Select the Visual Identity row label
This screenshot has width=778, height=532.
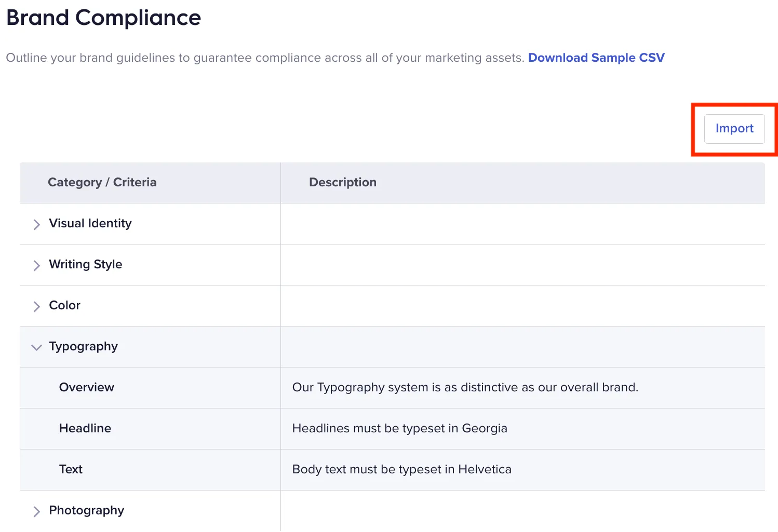tap(90, 223)
